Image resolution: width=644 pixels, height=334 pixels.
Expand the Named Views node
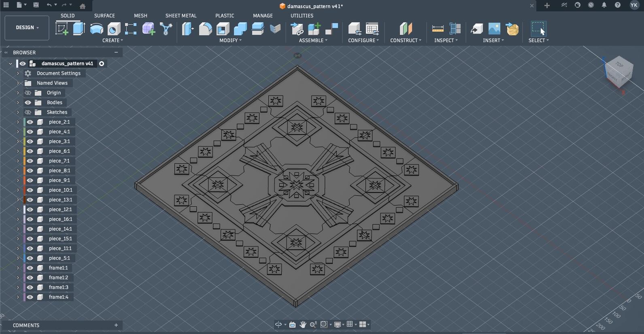18,83
